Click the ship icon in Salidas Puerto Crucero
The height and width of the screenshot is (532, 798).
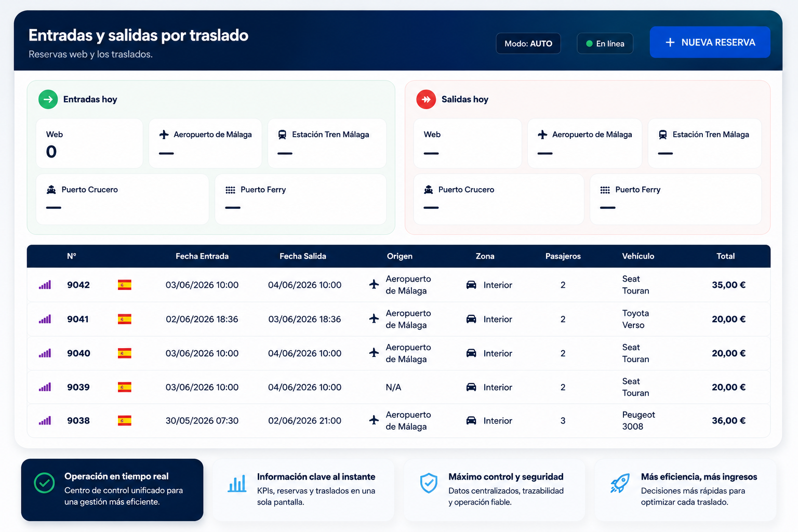pos(429,190)
